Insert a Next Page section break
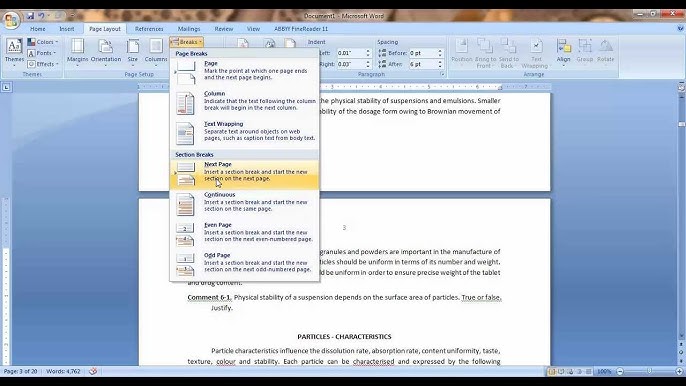This screenshot has width=686, height=386. tap(245, 174)
